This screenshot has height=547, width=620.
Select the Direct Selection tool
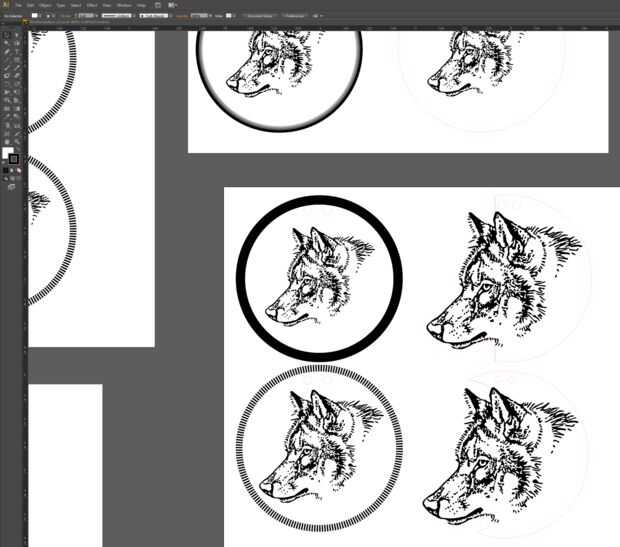[x=17, y=35]
